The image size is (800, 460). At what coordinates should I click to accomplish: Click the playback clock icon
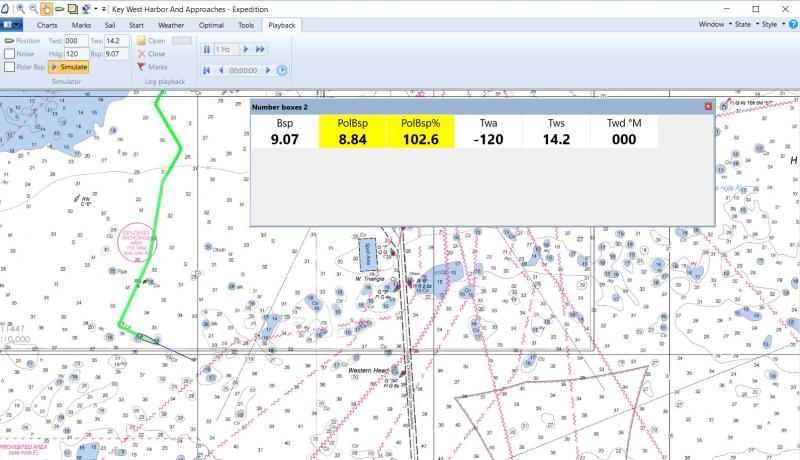(x=282, y=69)
